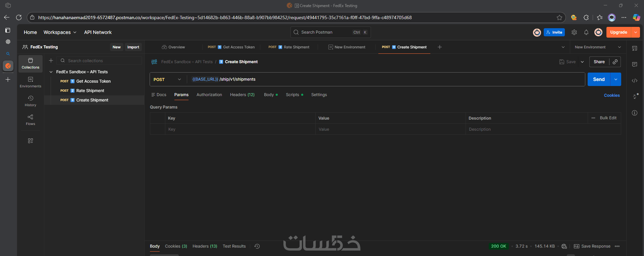Click the Invite button
The image size is (644, 256).
point(554,32)
